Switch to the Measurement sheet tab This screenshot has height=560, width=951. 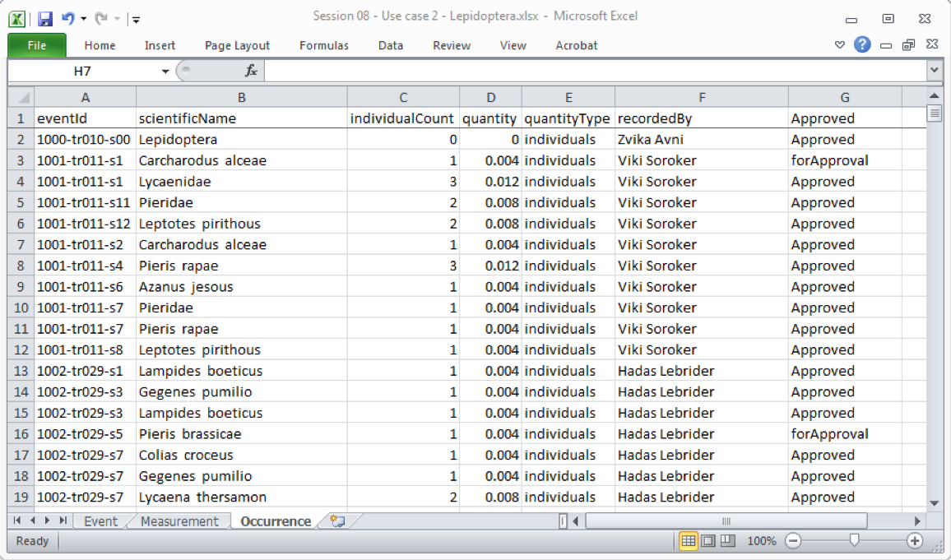(x=179, y=521)
